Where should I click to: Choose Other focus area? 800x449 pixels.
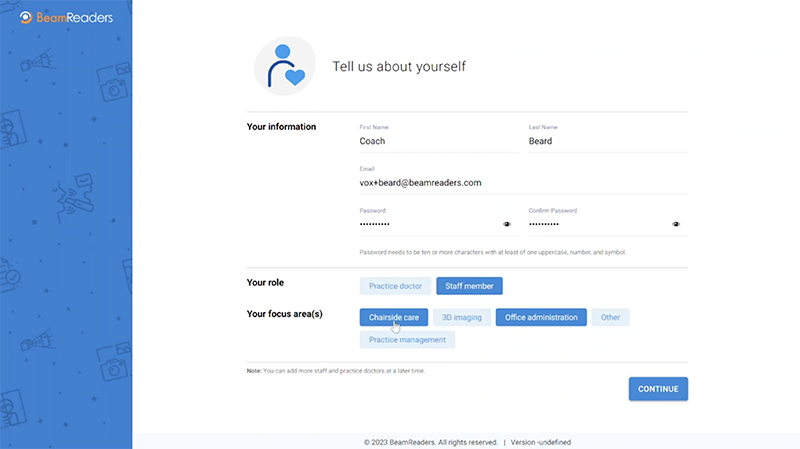[610, 317]
